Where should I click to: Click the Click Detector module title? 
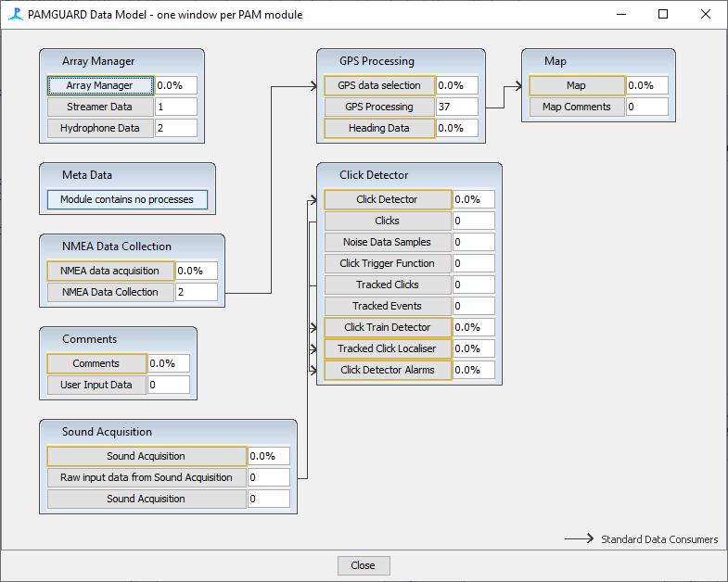374,175
